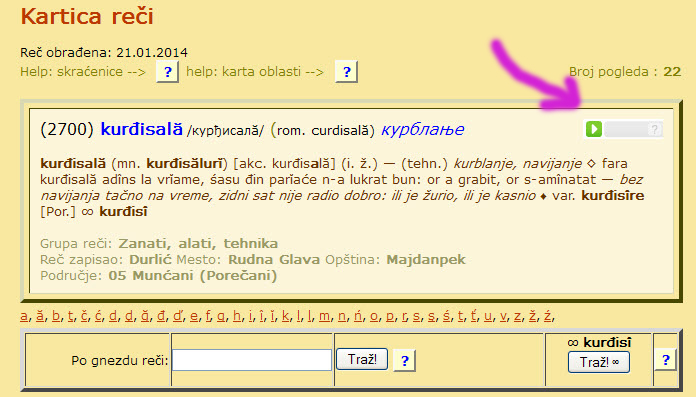Viewport: 696px width, 397px height.
Task: Click the help icon beside Traž! button
Action: (x=404, y=361)
